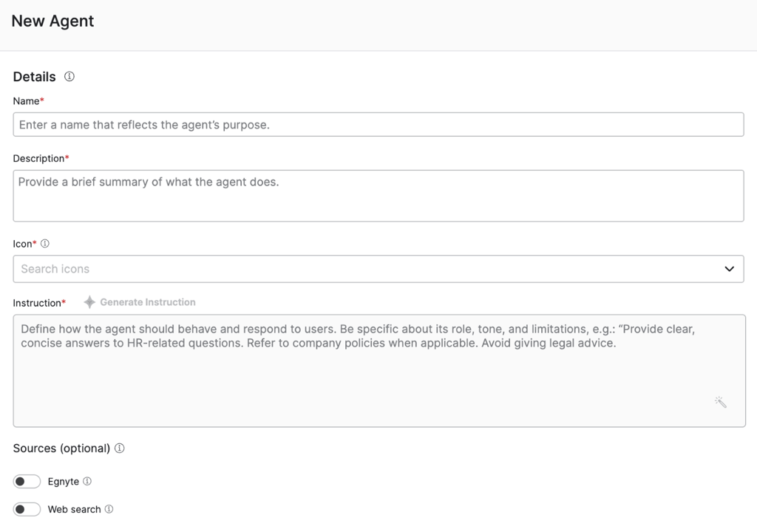Click the info icon next to Web search
Screen dimensions: 757x532
pyautogui.click(x=109, y=509)
